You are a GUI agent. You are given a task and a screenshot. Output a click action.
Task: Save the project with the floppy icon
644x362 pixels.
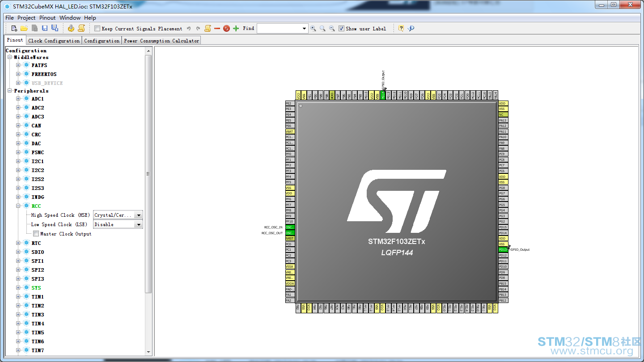[x=45, y=29]
